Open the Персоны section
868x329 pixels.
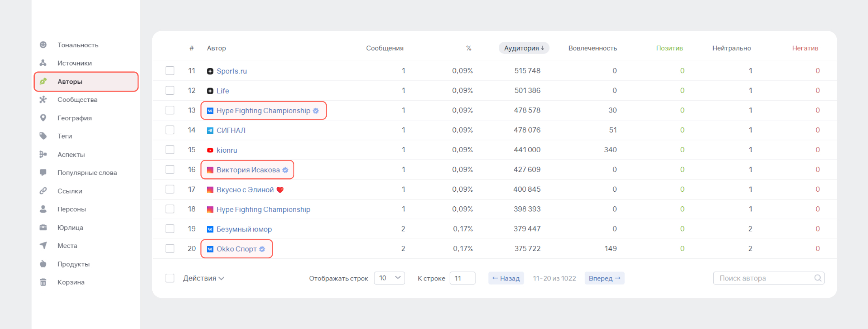click(72, 209)
